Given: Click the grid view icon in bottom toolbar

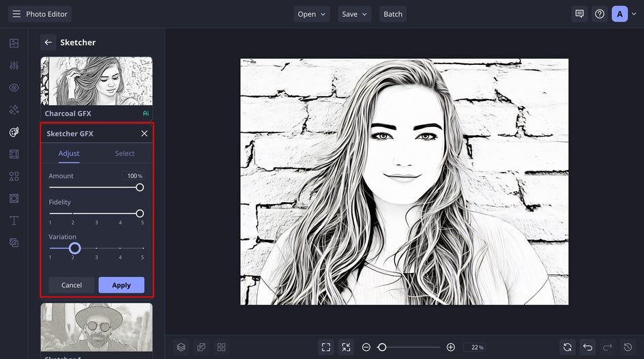Looking at the screenshot, I should click(x=221, y=347).
